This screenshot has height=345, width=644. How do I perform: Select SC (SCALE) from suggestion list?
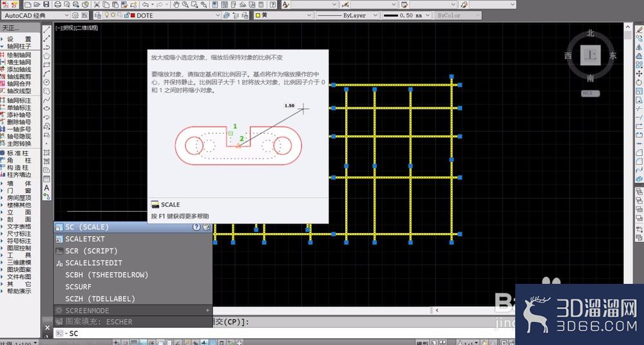coord(133,227)
